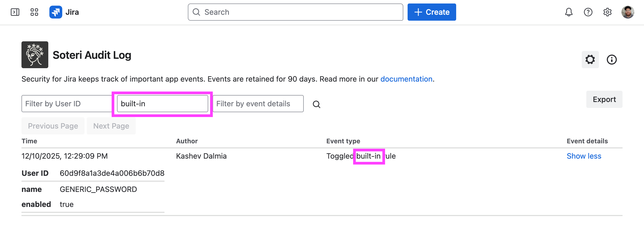The image size is (644, 226).
Task: Click the Create button
Action: (431, 12)
